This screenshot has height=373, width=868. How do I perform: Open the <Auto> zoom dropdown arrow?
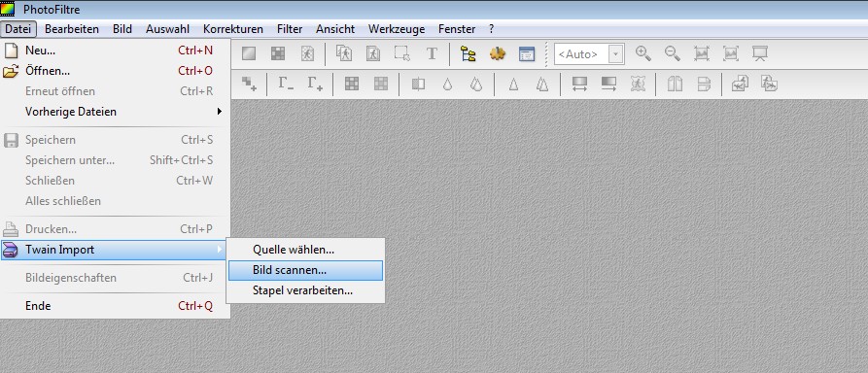(x=616, y=54)
